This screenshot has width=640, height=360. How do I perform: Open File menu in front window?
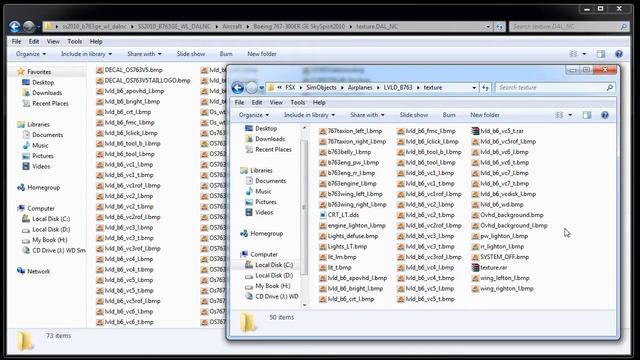(240, 102)
